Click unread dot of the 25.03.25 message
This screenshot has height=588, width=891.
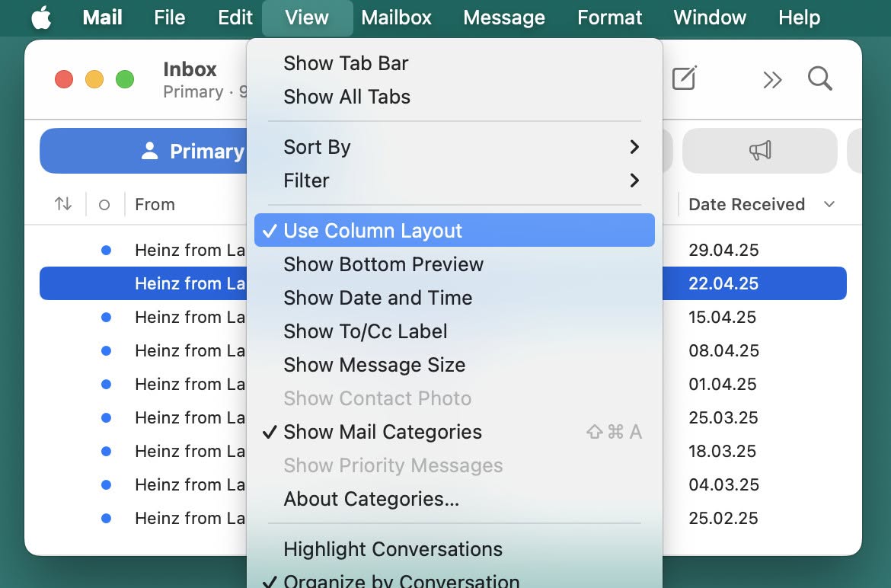(x=106, y=417)
